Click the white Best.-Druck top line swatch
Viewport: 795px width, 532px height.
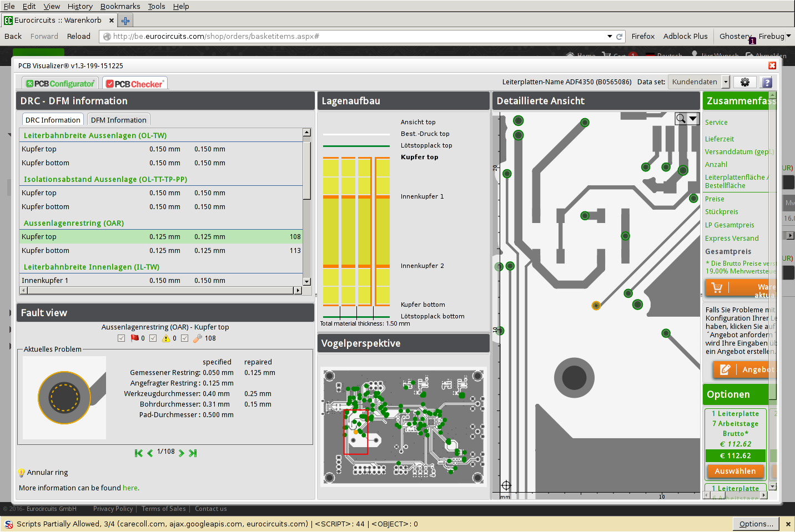tap(356, 134)
